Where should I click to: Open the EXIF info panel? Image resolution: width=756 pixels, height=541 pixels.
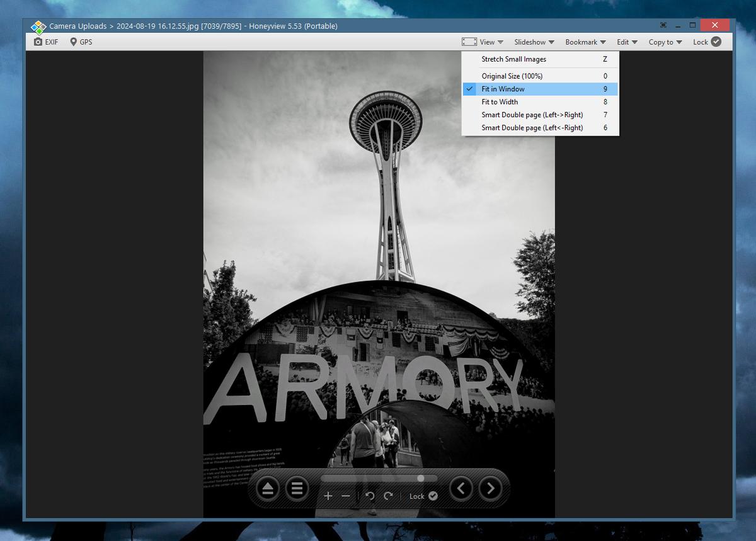tap(46, 42)
